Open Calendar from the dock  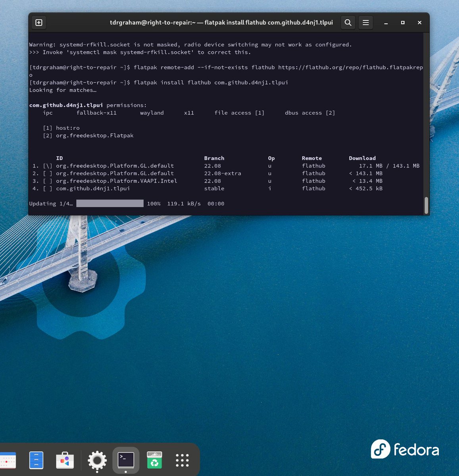[8, 461]
